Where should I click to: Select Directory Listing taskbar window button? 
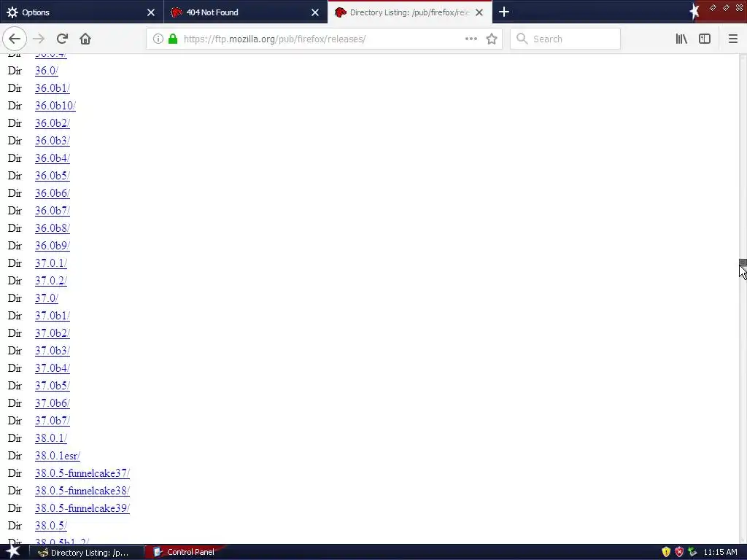click(87, 553)
